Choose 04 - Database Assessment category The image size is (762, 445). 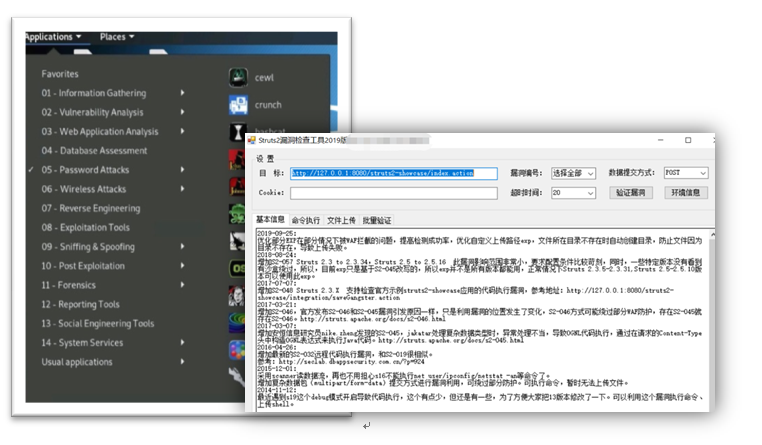94,151
